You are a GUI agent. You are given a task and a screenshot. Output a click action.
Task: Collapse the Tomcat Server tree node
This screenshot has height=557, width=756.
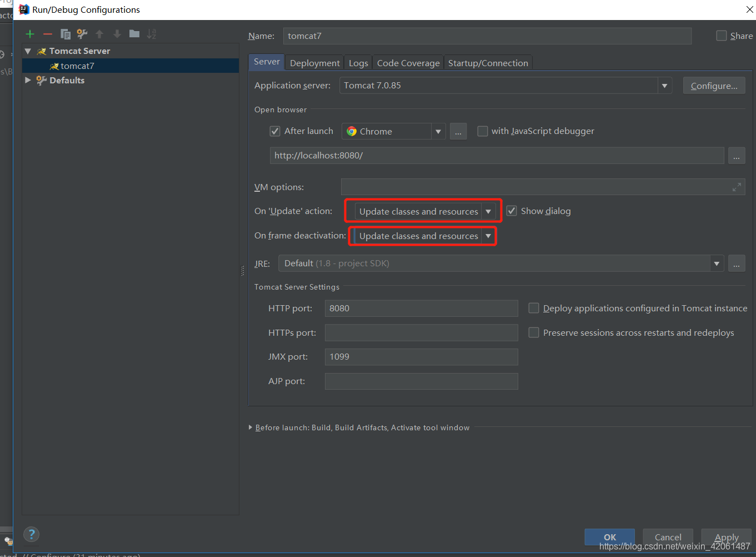coord(28,51)
